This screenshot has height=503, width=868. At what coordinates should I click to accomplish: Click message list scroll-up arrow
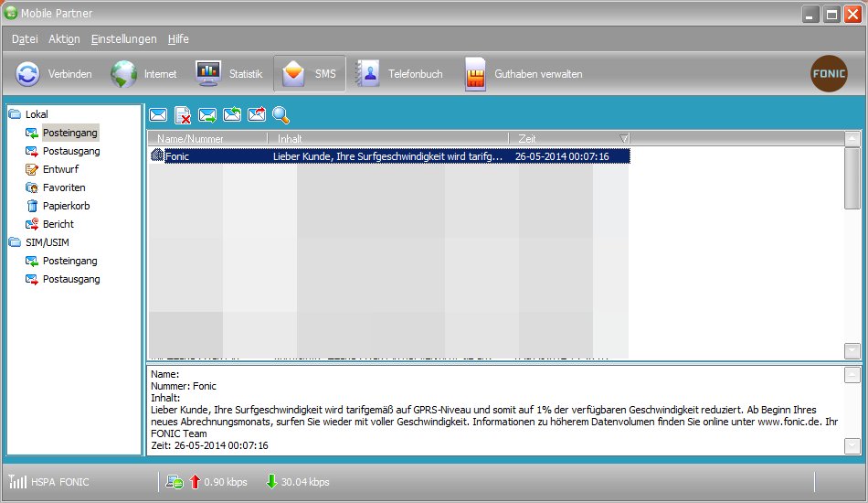852,138
